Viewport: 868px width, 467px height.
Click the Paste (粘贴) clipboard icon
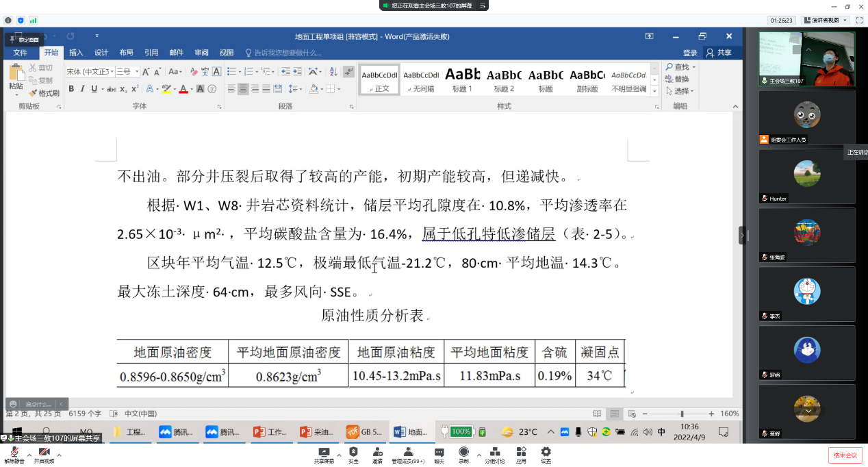pyautogui.click(x=15, y=74)
